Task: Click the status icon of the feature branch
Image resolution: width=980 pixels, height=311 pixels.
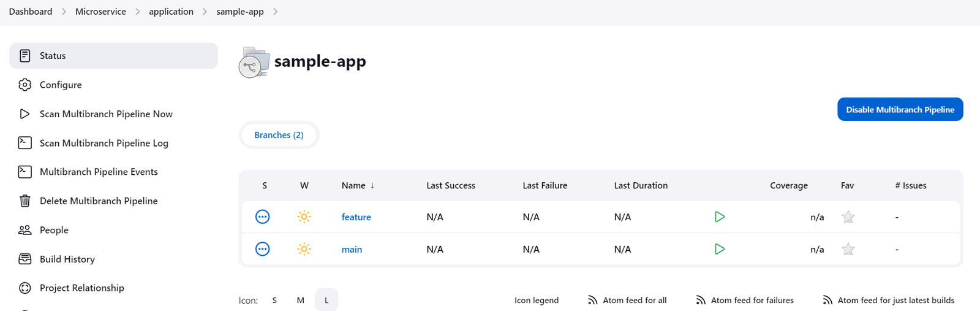Action: 262,217
